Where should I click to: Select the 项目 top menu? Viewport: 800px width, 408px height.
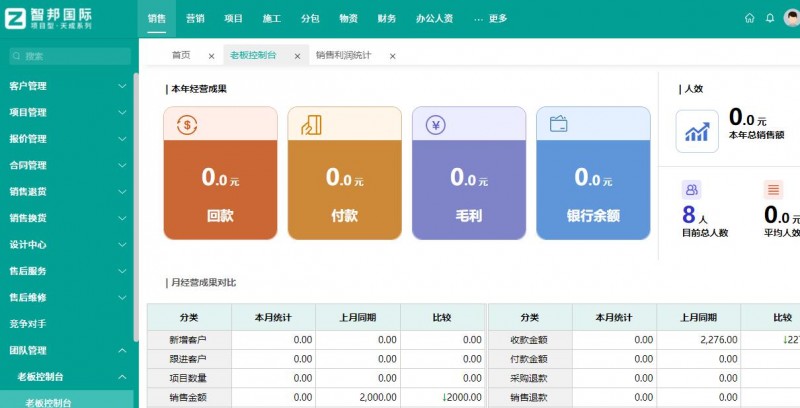[x=233, y=18]
